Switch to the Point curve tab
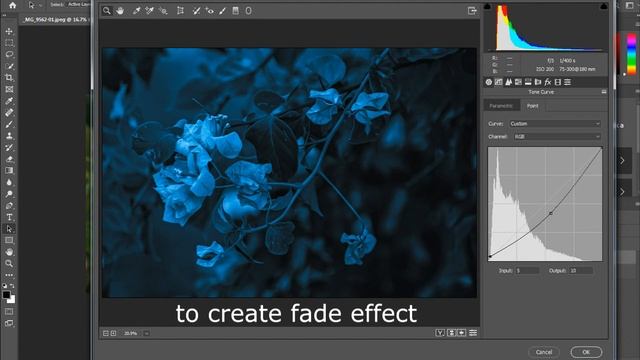640x360 pixels. [533, 106]
